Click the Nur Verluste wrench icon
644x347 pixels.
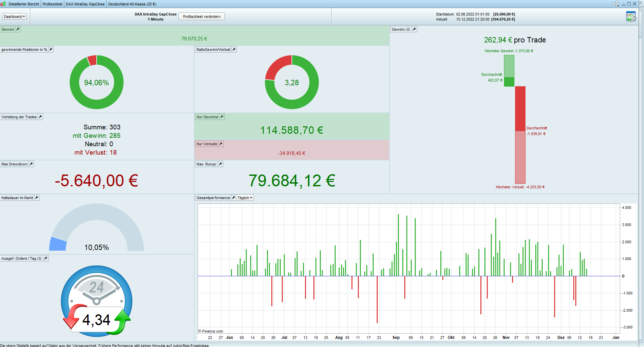point(221,144)
